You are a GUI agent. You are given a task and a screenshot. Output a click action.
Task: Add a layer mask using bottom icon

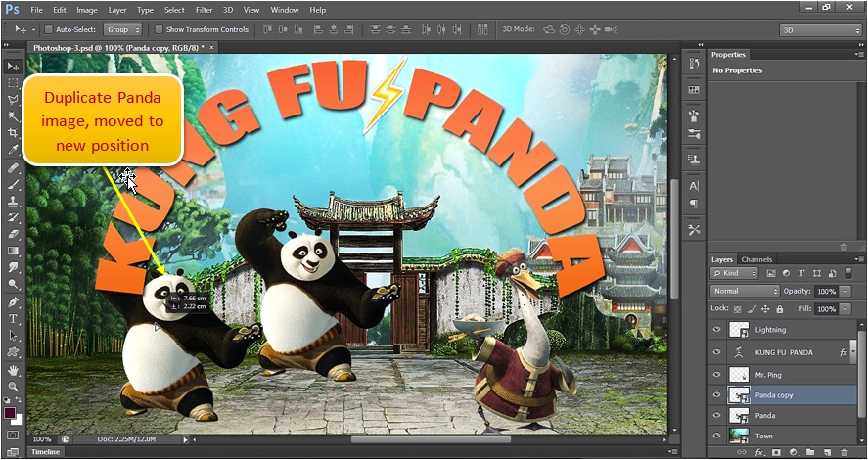point(776,452)
